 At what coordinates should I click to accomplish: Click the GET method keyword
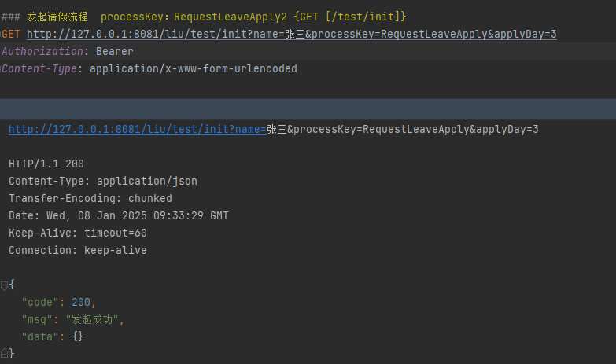[x=12, y=34]
